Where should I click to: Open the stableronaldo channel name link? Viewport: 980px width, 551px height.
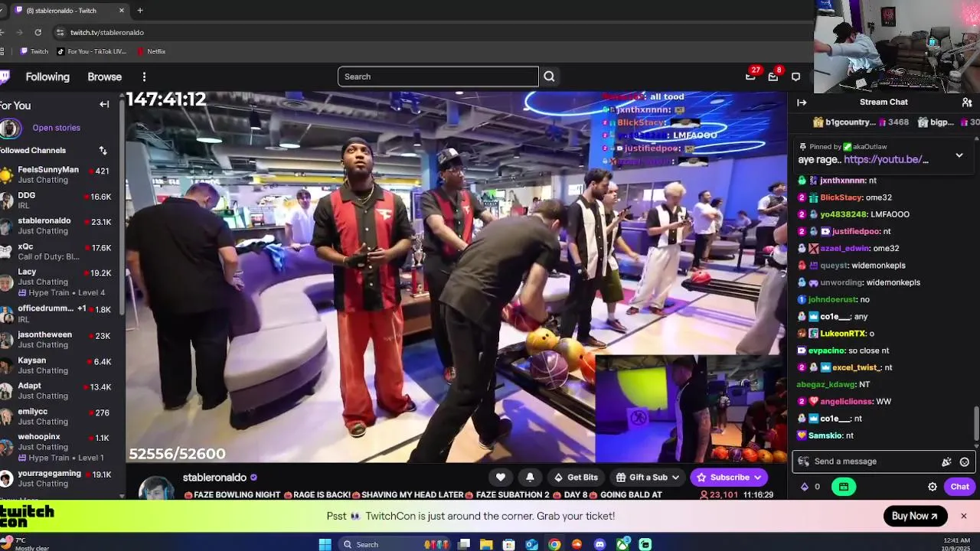point(214,478)
